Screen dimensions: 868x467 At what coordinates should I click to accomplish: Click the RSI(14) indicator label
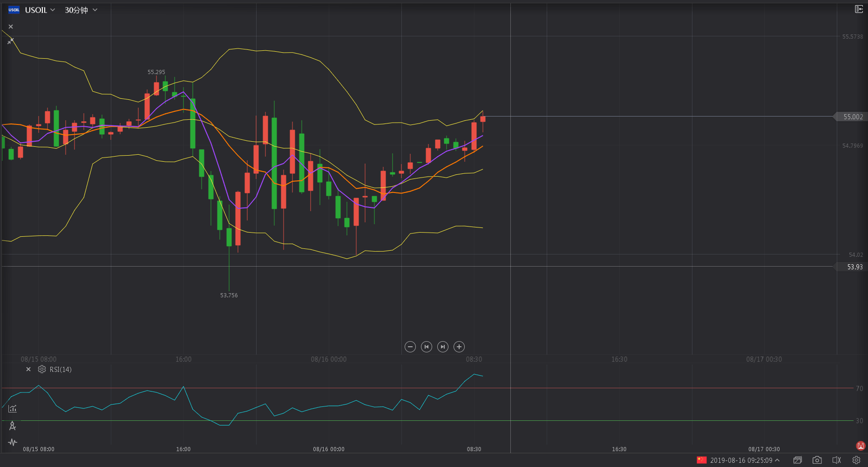(61, 370)
